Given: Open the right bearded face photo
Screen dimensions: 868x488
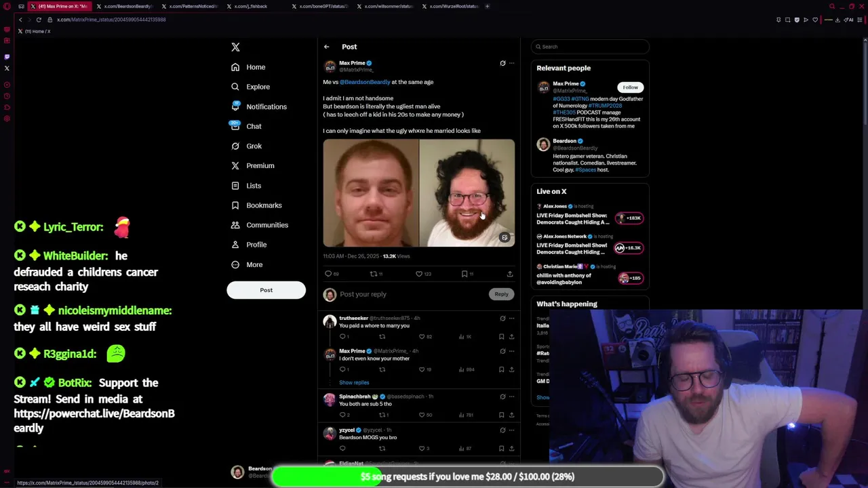Looking at the screenshot, I should [467, 193].
